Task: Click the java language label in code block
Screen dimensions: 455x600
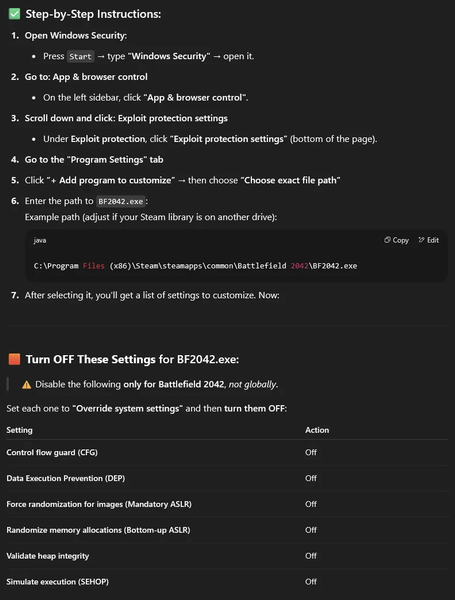Action: click(40, 240)
